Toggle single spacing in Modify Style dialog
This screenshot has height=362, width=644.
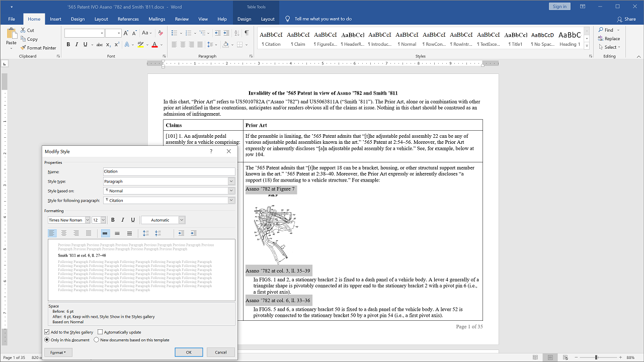click(105, 233)
